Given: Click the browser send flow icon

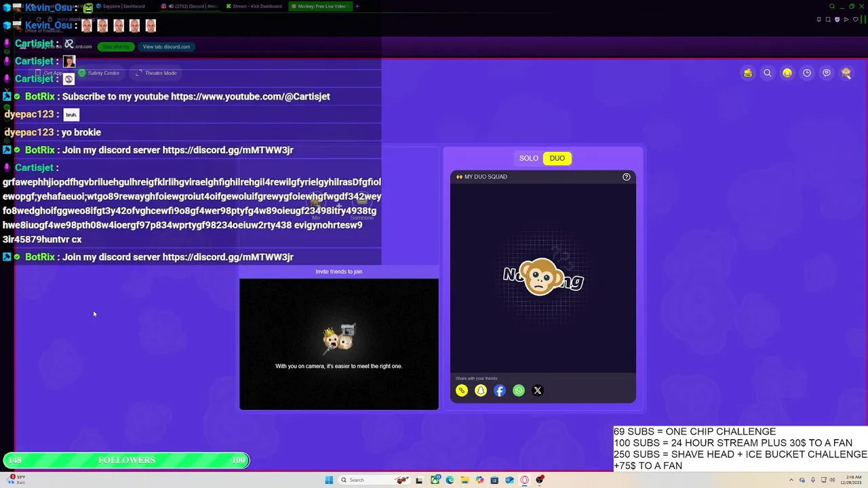Looking at the screenshot, I should coord(846,20).
